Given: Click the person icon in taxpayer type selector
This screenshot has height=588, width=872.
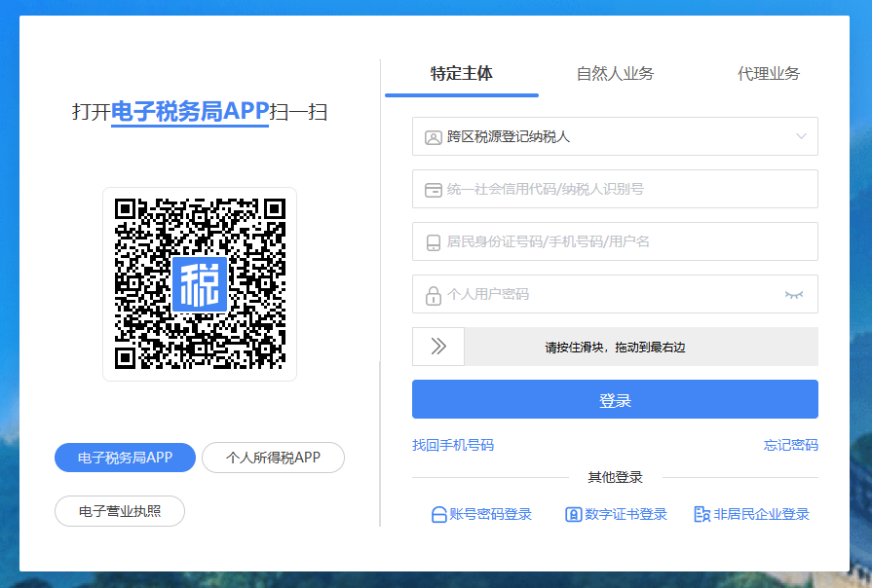Looking at the screenshot, I should 434,137.
